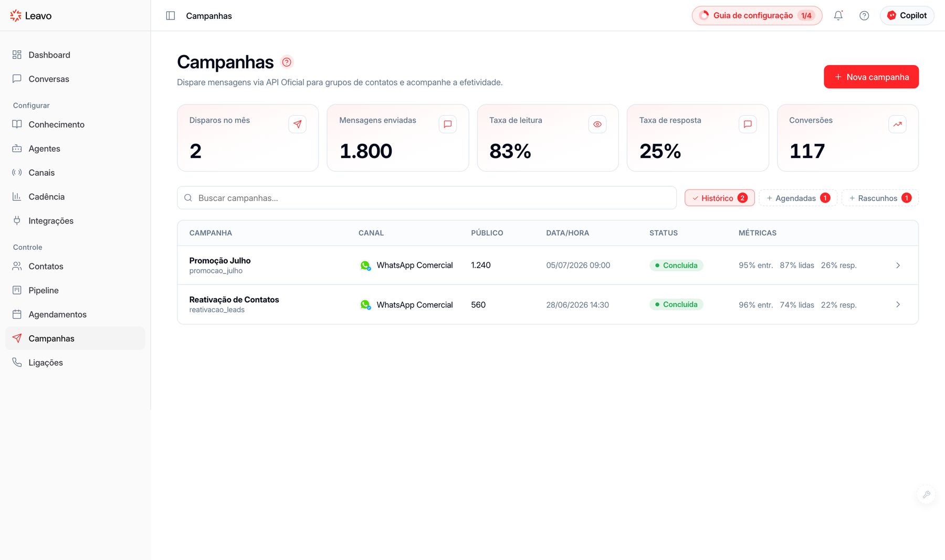Click the wrench tool icon at bottom right
The image size is (945, 560).
tap(927, 494)
